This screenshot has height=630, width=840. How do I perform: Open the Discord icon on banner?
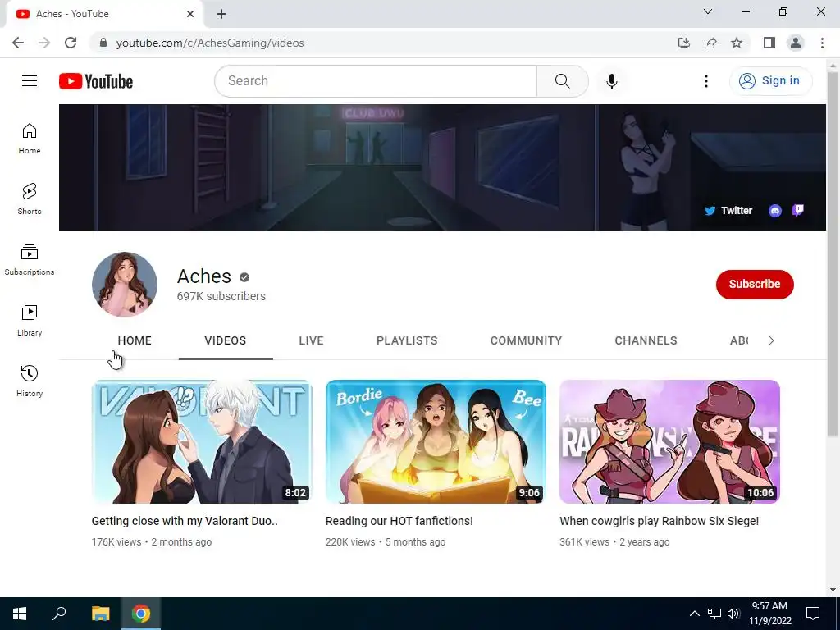point(775,211)
